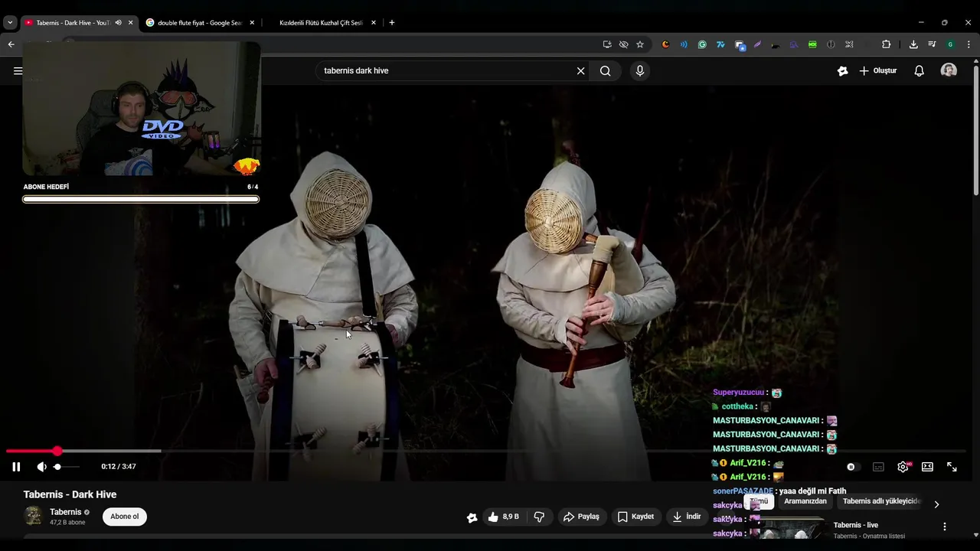Go back with browser back arrow
The image size is (980, 551).
(x=11, y=44)
